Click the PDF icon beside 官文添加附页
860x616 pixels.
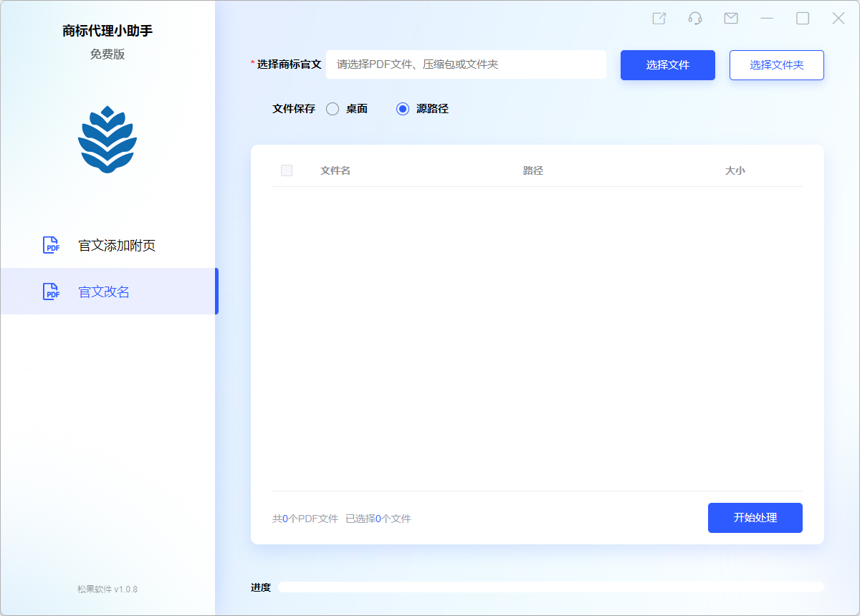tap(51, 245)
